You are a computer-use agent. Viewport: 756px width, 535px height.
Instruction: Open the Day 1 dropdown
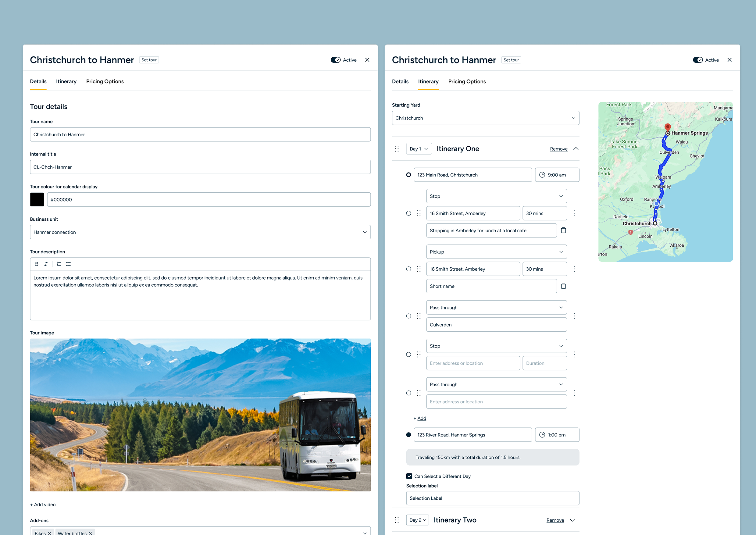[x=419, y=149]
